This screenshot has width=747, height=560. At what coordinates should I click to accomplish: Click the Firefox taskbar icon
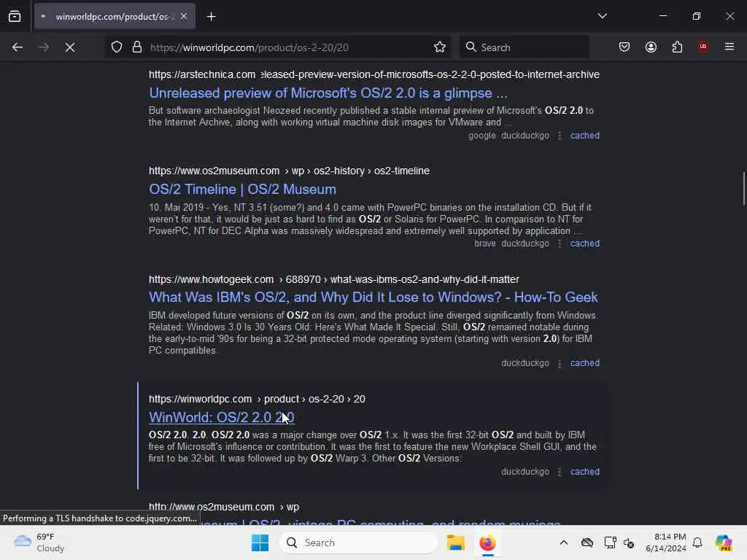(x=487, y=542)
